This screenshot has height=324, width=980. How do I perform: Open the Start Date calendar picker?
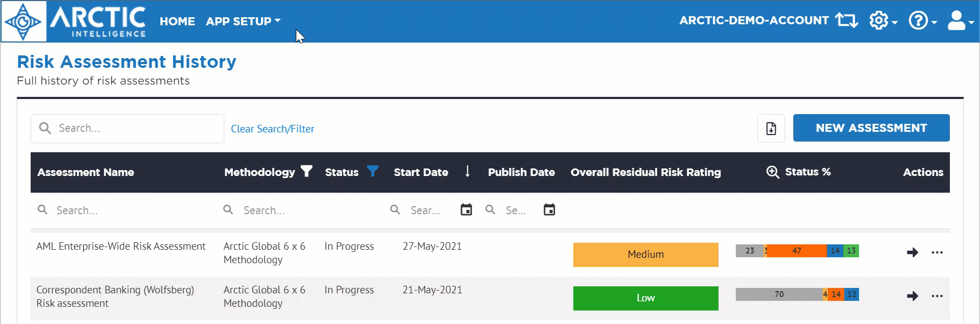[466, 210]
